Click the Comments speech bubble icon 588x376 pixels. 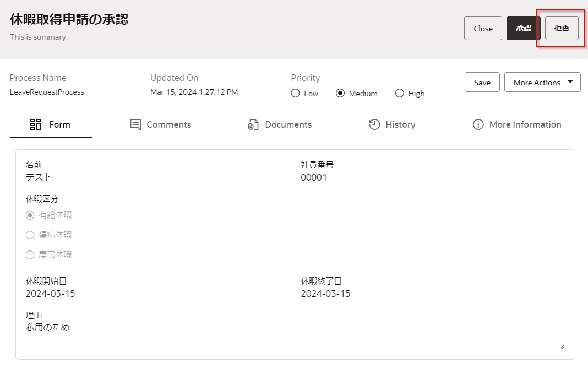pyautogui.click(x=135, y=124)
